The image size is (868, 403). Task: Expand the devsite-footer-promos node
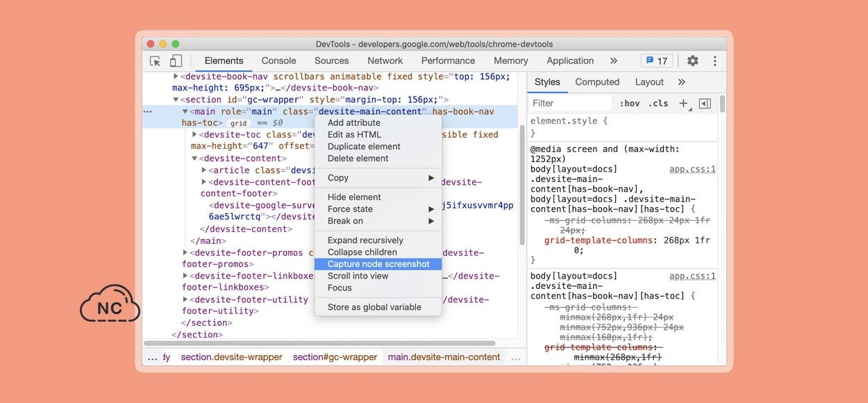tap(185, 253)
